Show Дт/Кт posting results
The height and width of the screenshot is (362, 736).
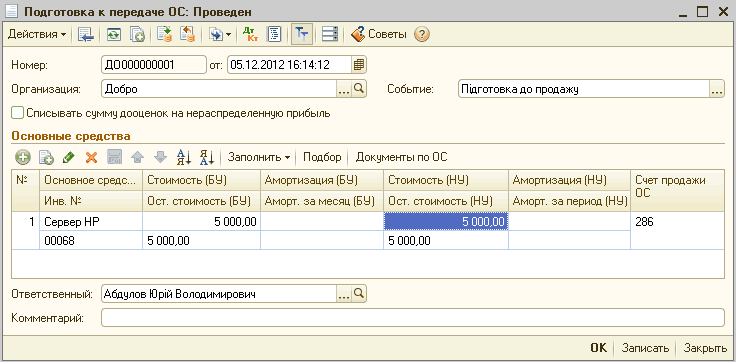point(250,35)
